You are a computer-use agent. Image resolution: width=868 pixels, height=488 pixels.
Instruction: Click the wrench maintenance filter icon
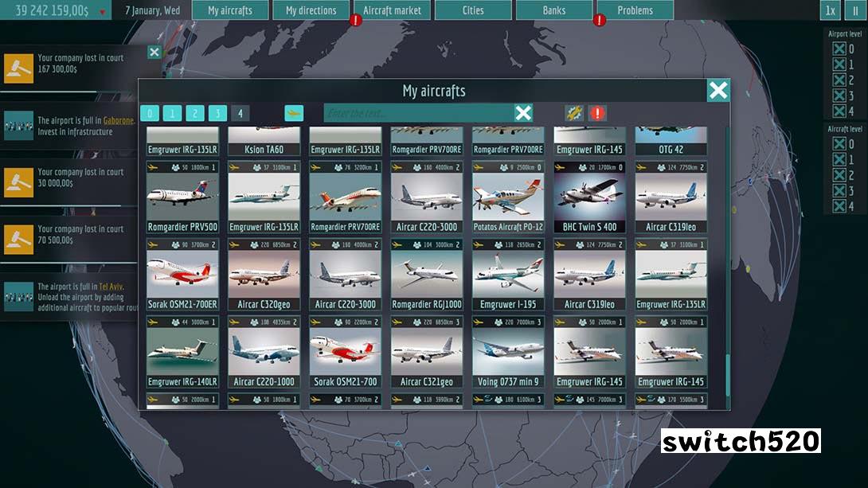(574, 113)
